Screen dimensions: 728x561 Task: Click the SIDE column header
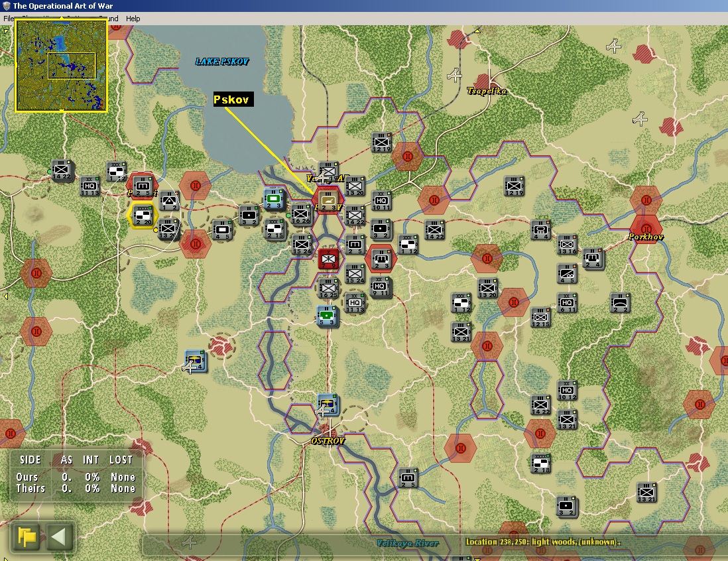coord(30,460)
